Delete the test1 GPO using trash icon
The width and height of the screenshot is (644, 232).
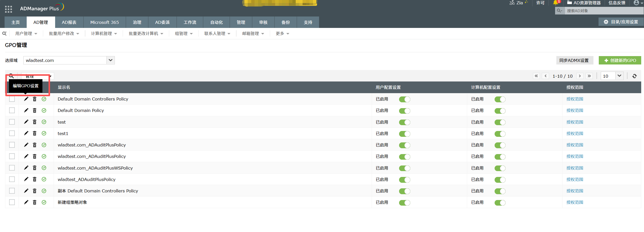pos(35,134)
